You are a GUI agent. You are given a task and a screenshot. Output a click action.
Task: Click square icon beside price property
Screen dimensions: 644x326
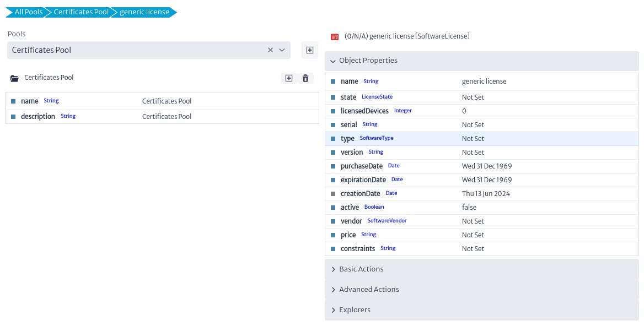coord(333,235)
